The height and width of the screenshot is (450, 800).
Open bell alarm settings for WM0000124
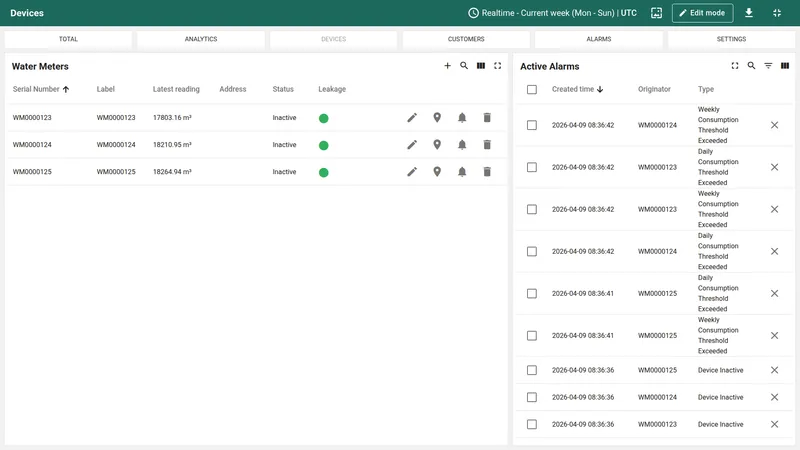click(462, 145)
